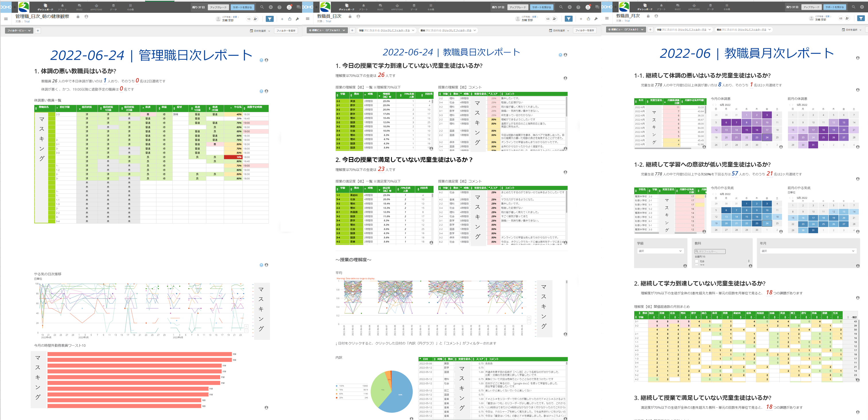Viewport: 868px width, 420px height.
Task: Click フィルターを保存 button on 管理職 dashboard
Action: 286,31
